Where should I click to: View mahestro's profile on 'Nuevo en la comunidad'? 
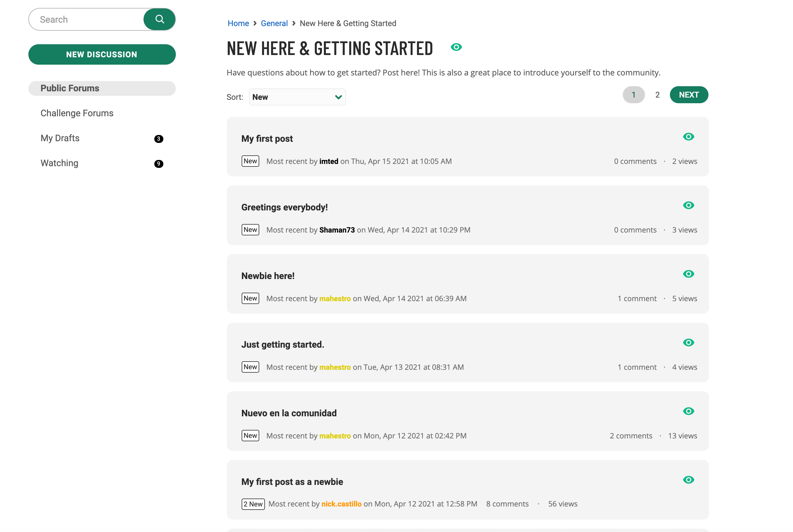pos(335,436)
